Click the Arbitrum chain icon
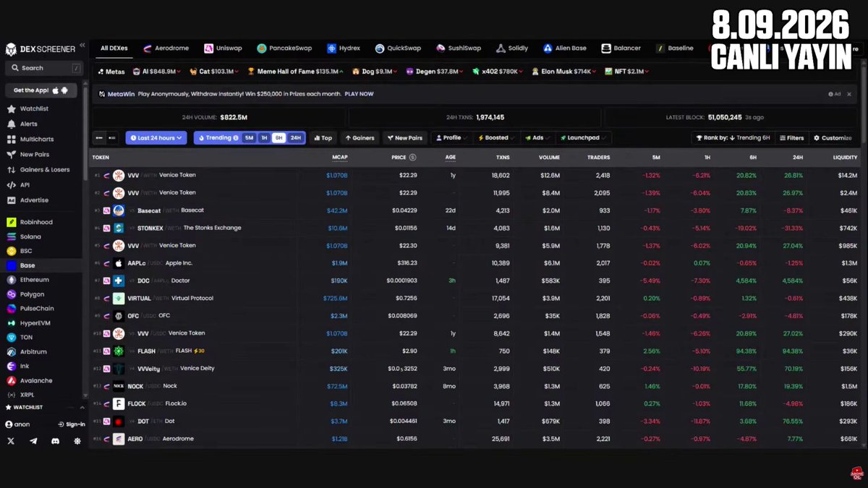Viewport: 868px width, 488px height. [x=11, y=351]
